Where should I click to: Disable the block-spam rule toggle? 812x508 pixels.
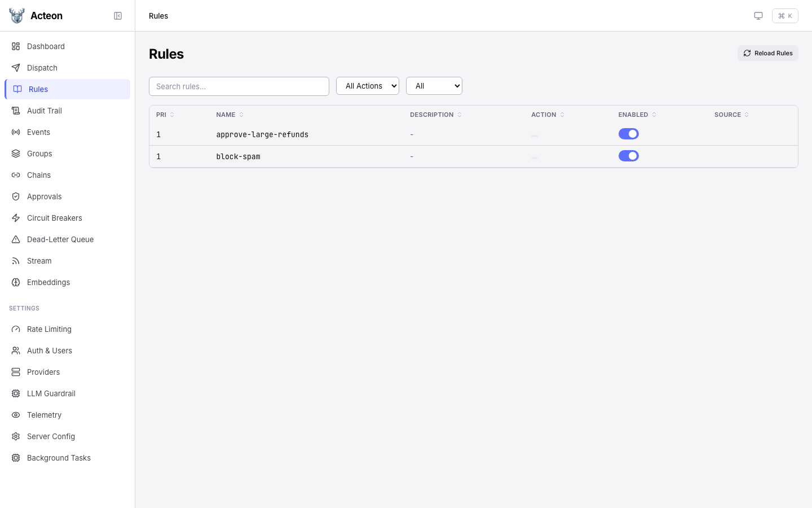click(628, 156)
